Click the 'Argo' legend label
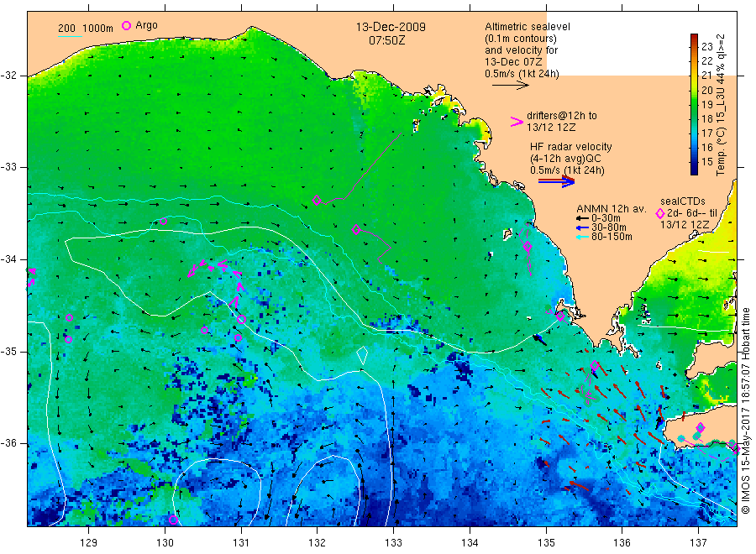 click(x=146, y=25)
